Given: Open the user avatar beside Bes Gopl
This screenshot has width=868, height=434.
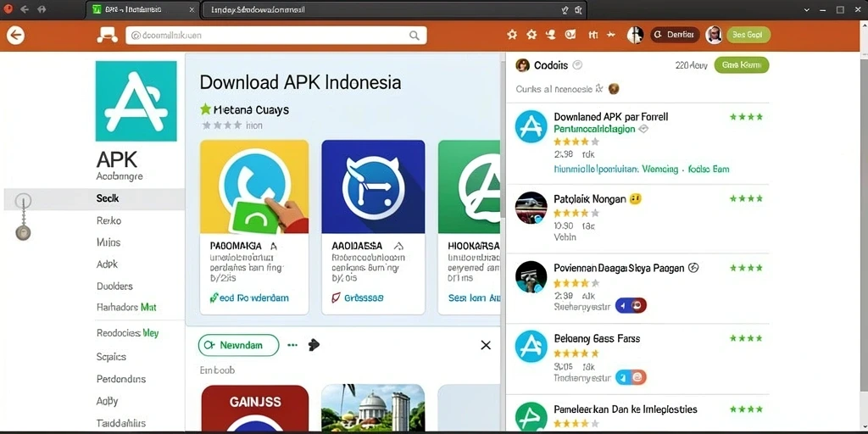Looking at the screenshot, I should (x=714, y=35).
